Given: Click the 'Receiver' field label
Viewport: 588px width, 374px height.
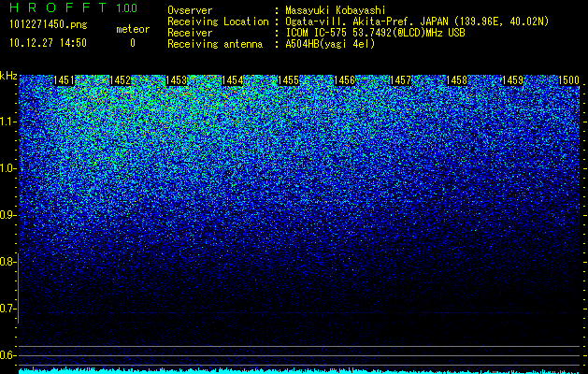Looking at the screenshot, I should [x=190, y=33].
